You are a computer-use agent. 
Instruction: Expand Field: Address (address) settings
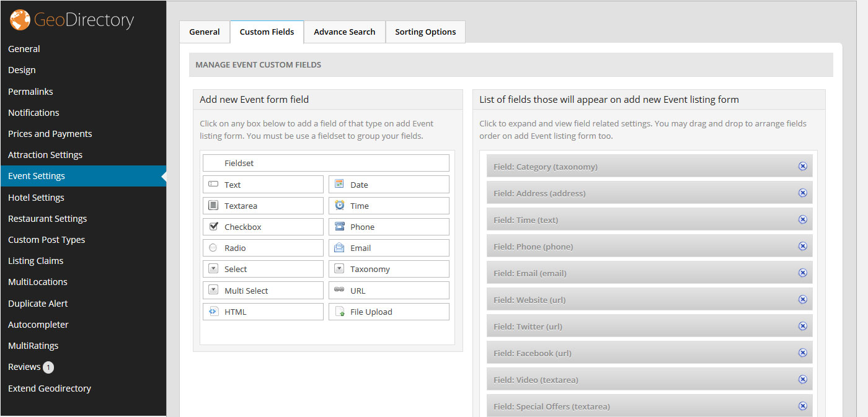[x=649, y=193]
